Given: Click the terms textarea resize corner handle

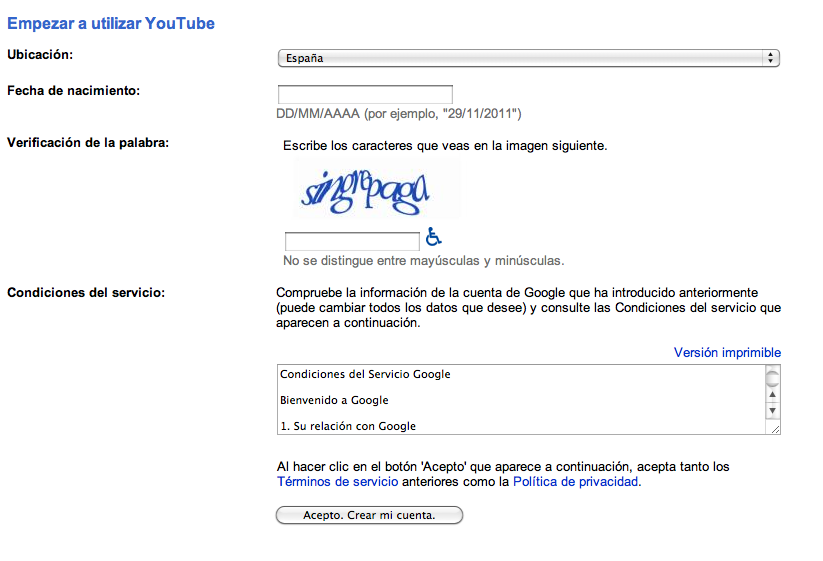Looking at the screenshot, I should [775, 429].
